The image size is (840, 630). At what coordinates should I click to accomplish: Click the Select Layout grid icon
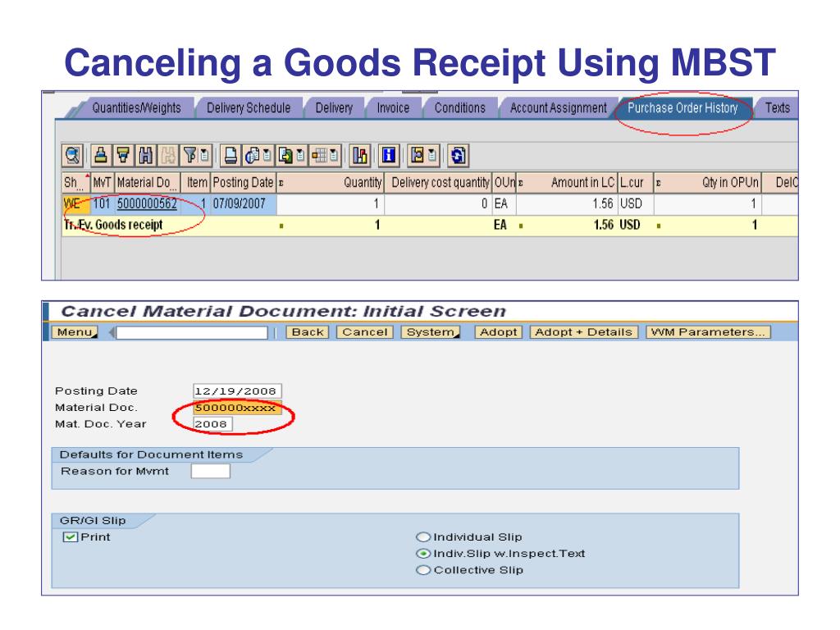point(319,155)
